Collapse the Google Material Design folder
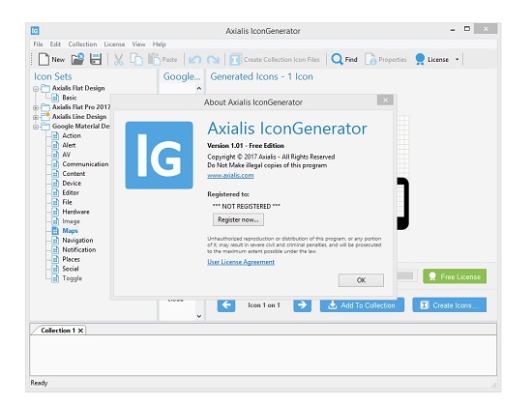532x404 pixels. point(36,127)
